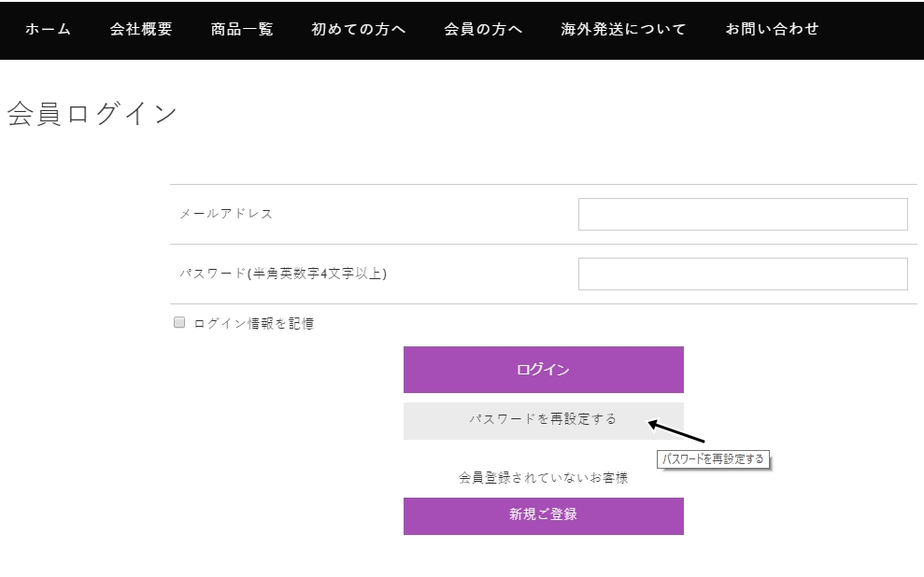Go to 会社概要 page

(x=141, y=30)
